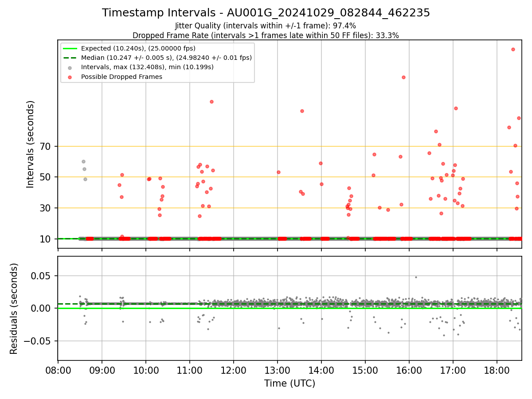Select legend entry 'Intervals, max (132.408s), min (10.199s)'
The image size is (532, 399).
point(147,67)
